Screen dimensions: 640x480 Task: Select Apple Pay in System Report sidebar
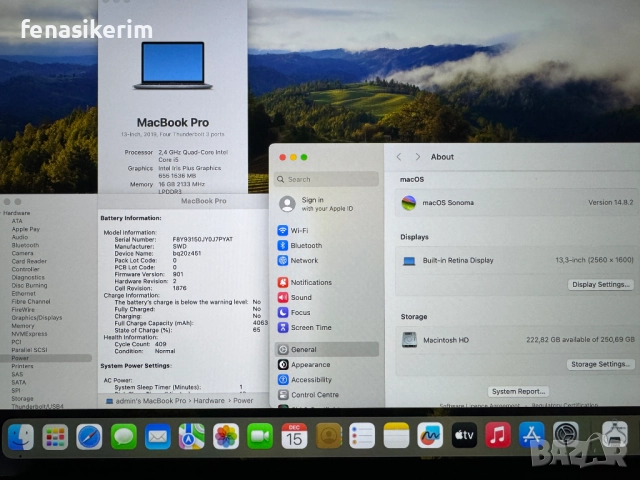point(26,229)
